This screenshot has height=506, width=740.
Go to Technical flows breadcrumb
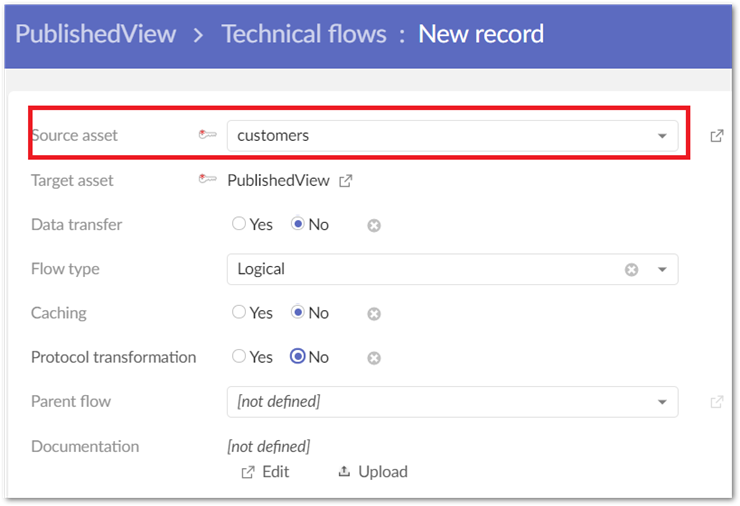304,34
